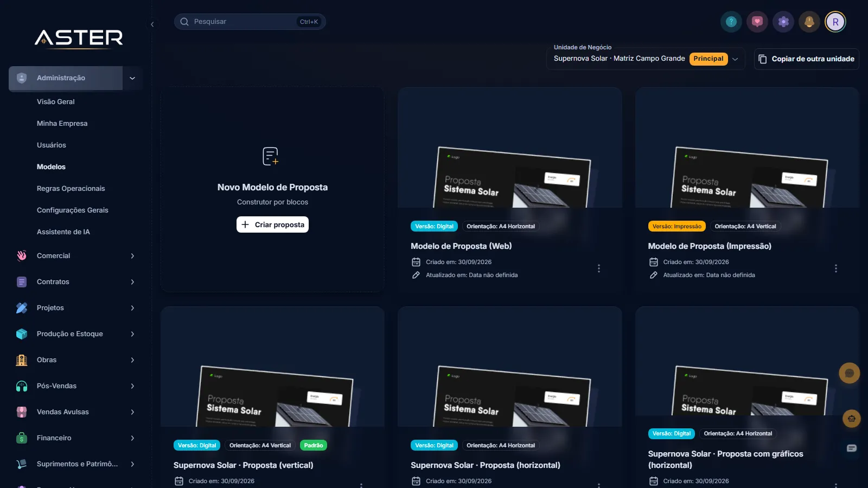Open Assistente de IA menu item
The width and height of the screenshot is (868, 488).
63,232
